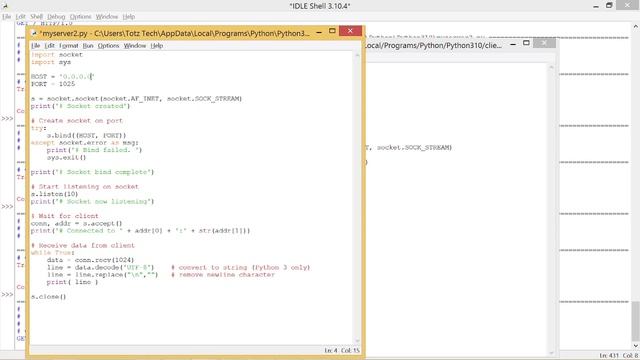Click line.replace newline code line
The width and height of the screenshot is (640, 360).
pyautogui.click(x=102, y=275)
